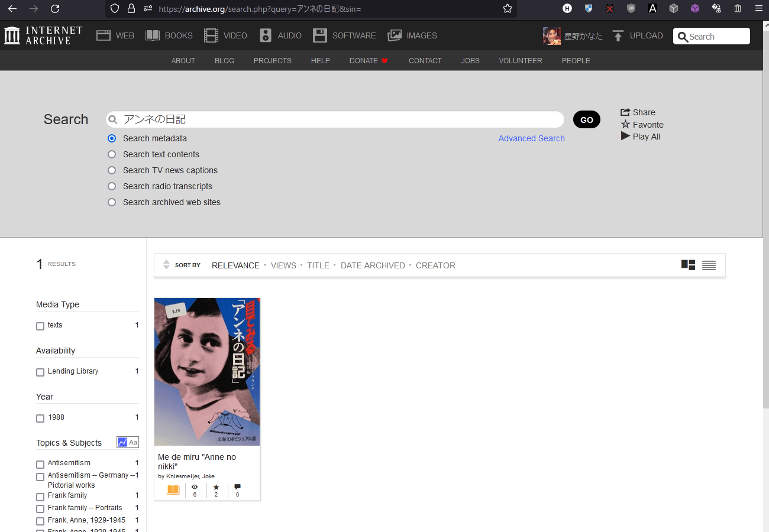
Task: Select Search metadata radio button
Action: pos(112,138)
